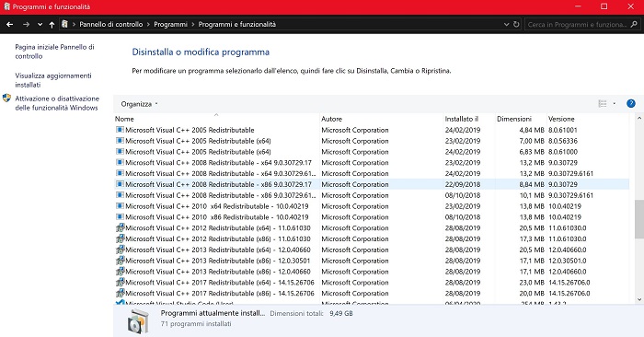Click the vertical scrollbar thumb
644x337 pixels.
pos(639,218)
